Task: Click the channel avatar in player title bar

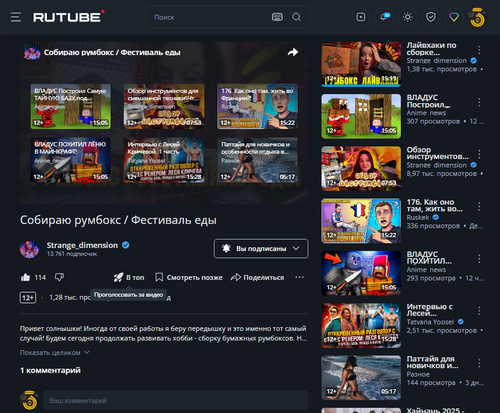Action: pos(32,52)
